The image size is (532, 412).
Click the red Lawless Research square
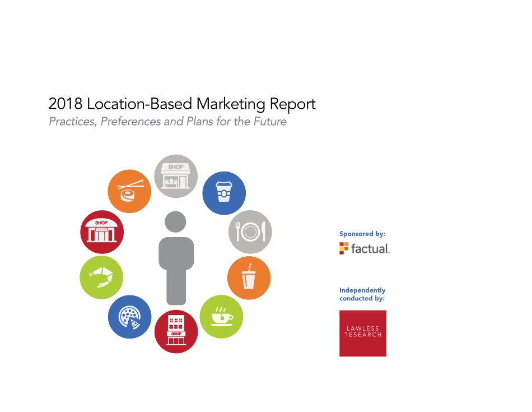coord(362,333)
